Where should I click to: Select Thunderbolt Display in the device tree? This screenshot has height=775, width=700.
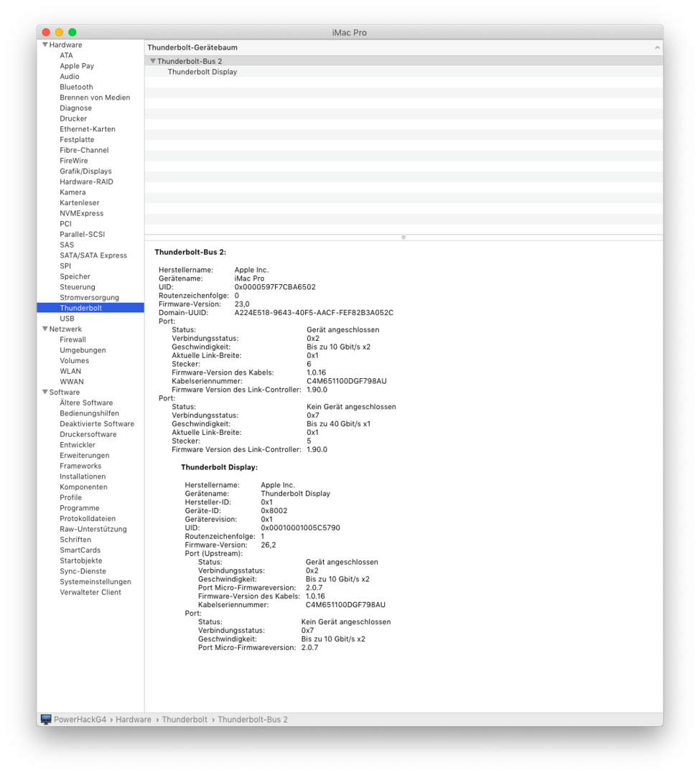[202, 72]
